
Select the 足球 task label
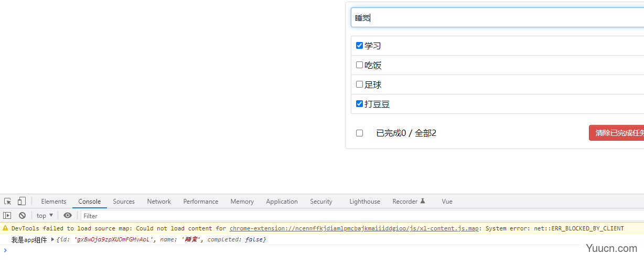tap(373, 85)
